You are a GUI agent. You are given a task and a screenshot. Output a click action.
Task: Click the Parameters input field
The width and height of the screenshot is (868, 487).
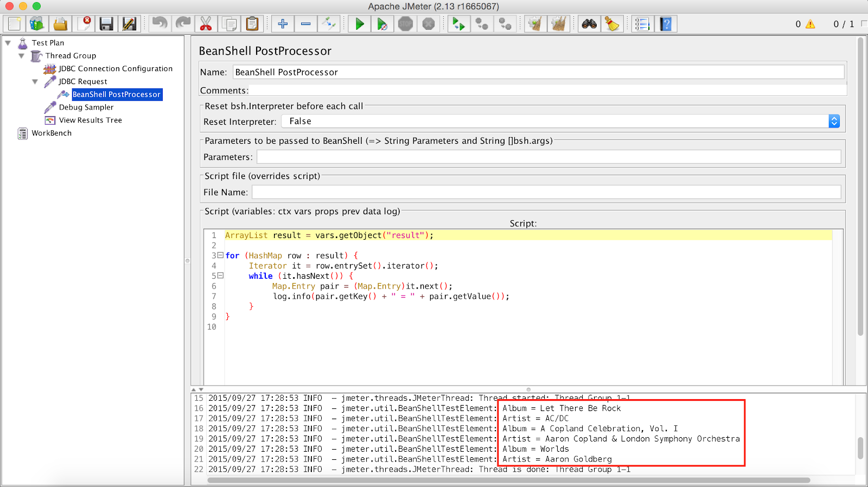(x=548, y=157)
